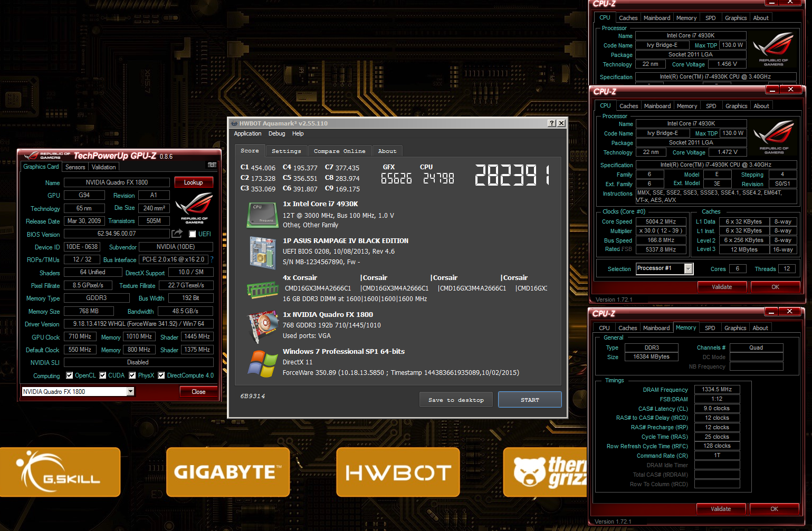Viewport: 812px width, 531px height.
Task: Click the Driver Version field in GPU-Z
Action: click(x=139, y=324)
